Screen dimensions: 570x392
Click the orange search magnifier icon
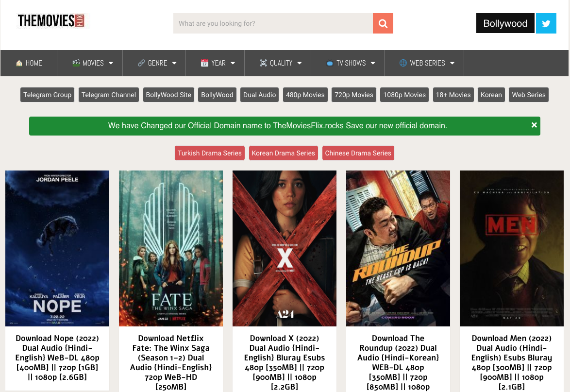click(383, 23)
